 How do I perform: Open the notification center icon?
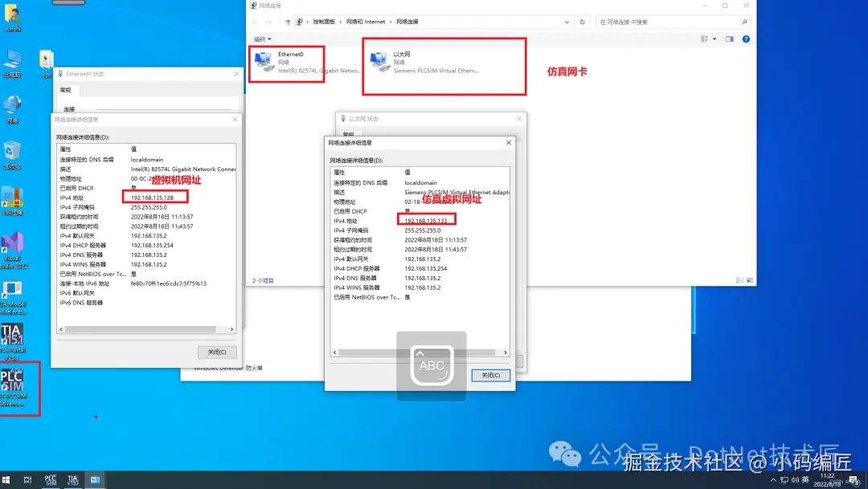tap(854, 479)
